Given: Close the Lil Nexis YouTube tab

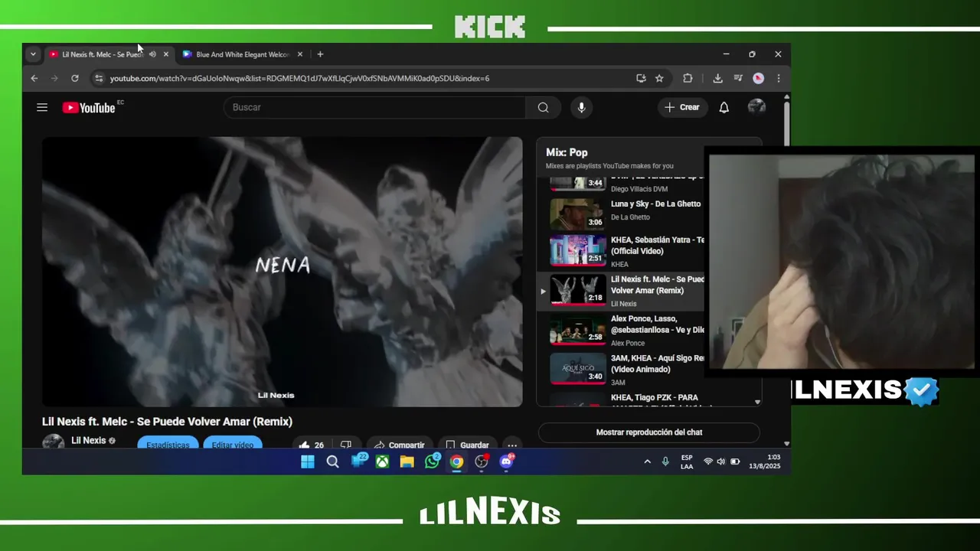Looking at the screenshot, I should [166, 54].
